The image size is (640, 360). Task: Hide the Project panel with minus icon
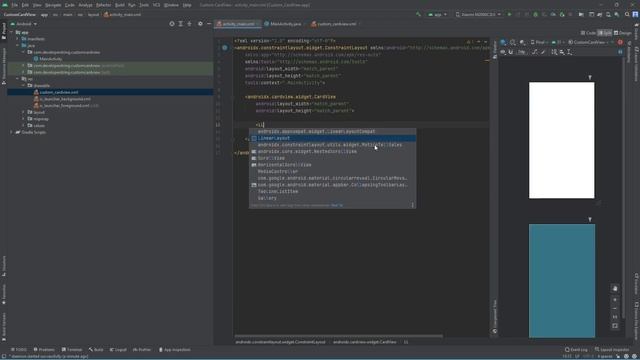[209, 24]
